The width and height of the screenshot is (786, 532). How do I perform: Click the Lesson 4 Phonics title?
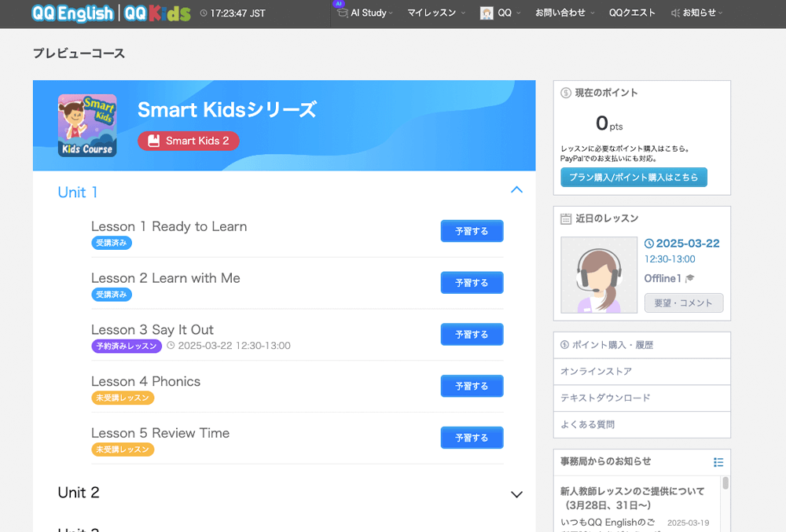coord(146,381)
